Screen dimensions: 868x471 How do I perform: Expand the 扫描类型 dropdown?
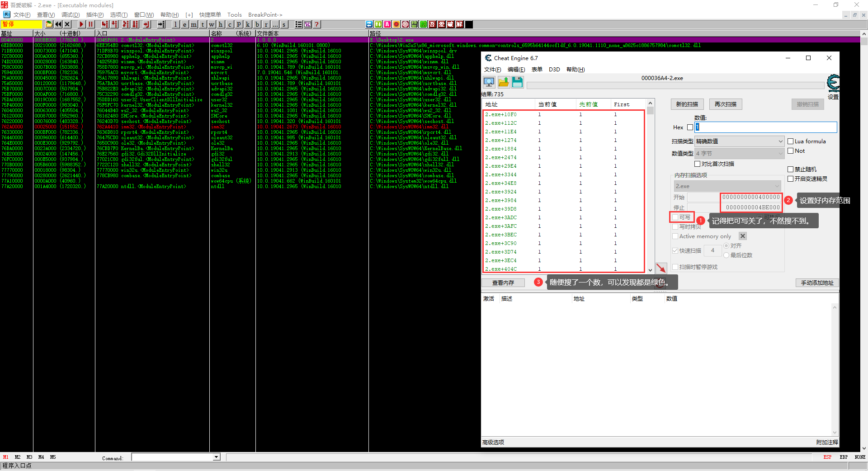coord(739,141)
